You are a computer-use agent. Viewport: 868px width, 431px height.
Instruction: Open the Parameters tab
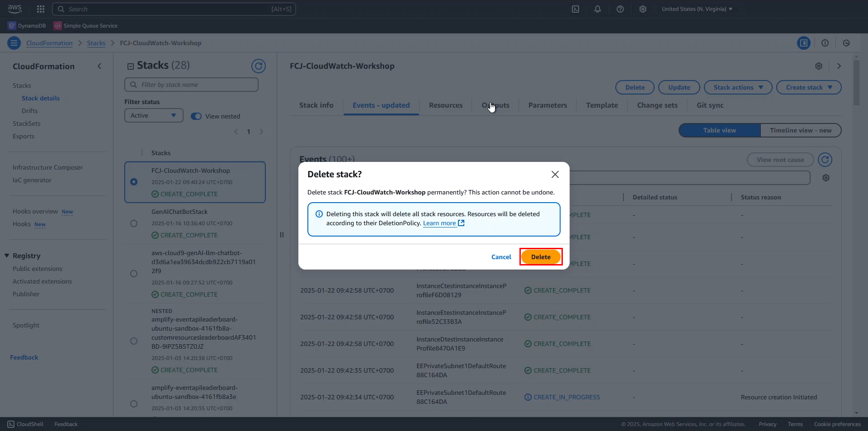pos(547,105)
